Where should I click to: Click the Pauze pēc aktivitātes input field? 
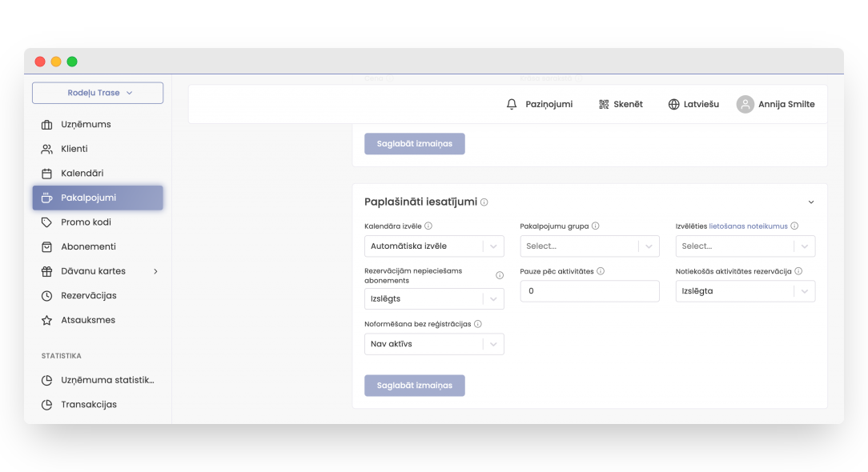point(589,291)
